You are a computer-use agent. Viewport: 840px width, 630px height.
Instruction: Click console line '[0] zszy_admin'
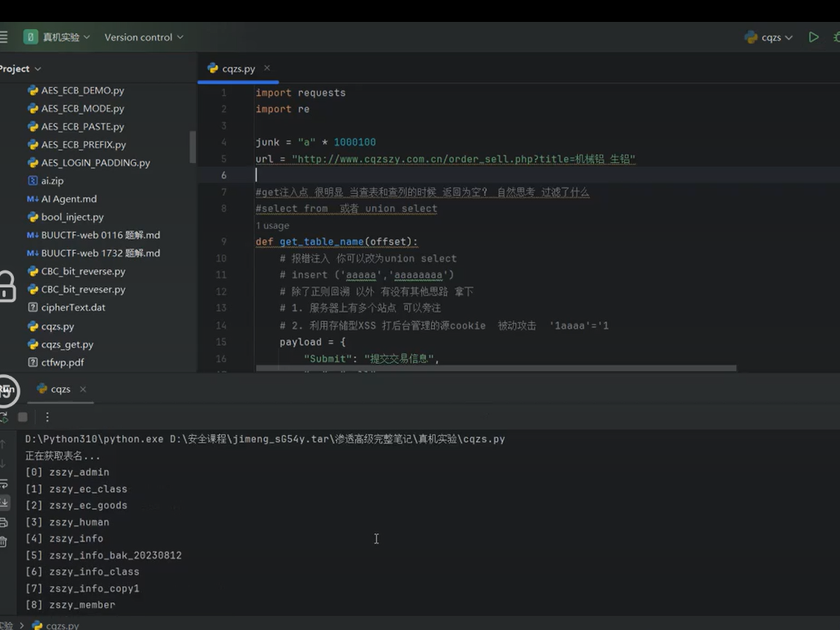point(67,472)
